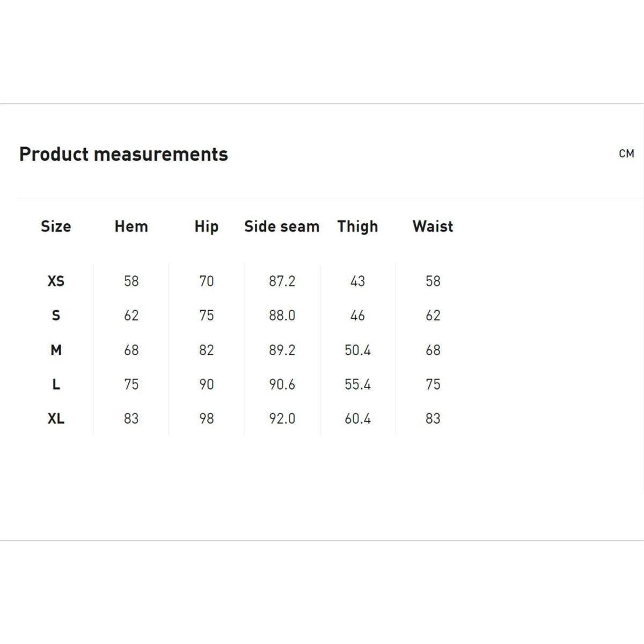The height and width of the screenshot is (644, 644).
Task: Select the Size column header
Action: click(56, 226)
